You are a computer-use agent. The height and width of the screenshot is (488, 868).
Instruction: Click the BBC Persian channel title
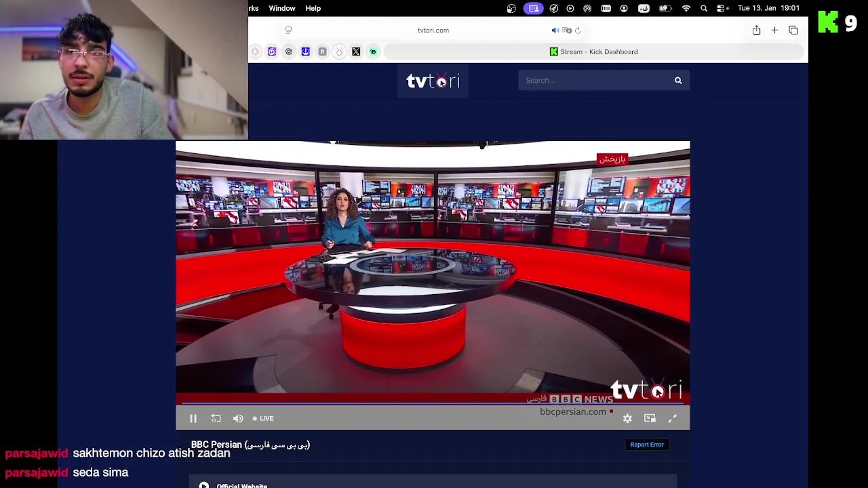pos(250,445)
